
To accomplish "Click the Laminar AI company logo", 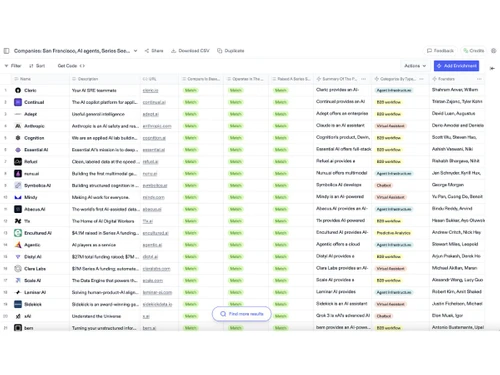I will [x=18, y=292].
